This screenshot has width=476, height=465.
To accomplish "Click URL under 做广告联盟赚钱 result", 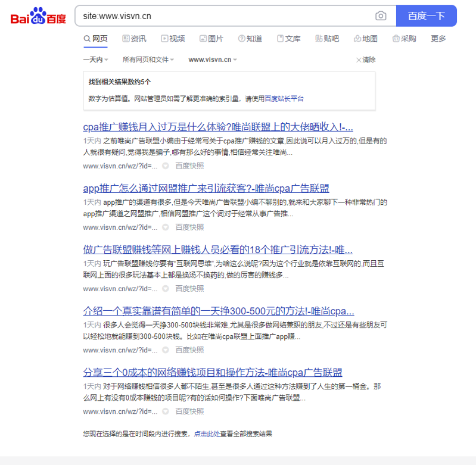I will pos(120,288).
